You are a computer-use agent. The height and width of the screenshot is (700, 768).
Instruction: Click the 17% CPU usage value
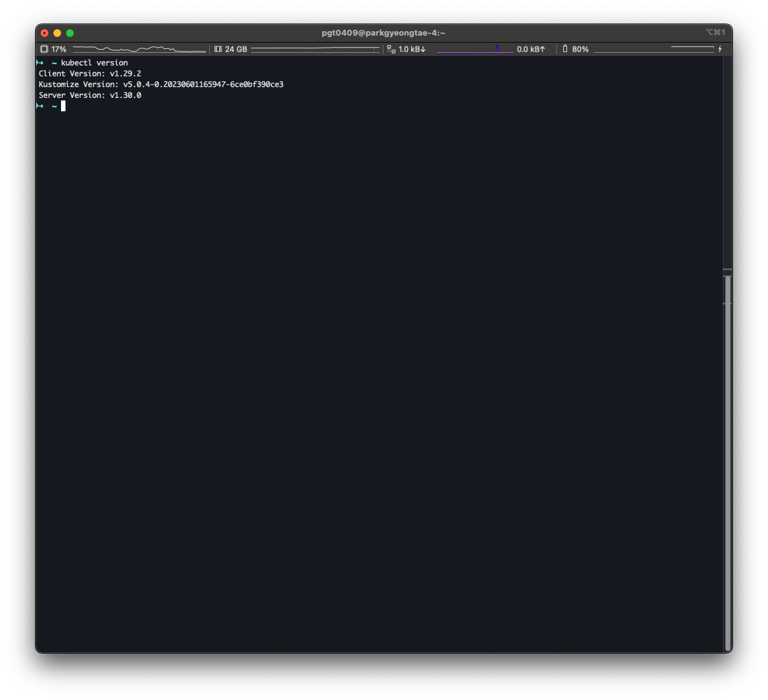coord(59,49)
